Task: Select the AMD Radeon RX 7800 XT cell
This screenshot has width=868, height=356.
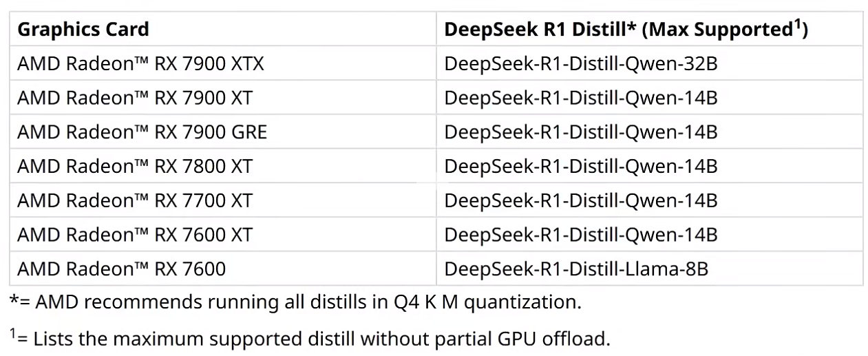Action: [135, 167]
